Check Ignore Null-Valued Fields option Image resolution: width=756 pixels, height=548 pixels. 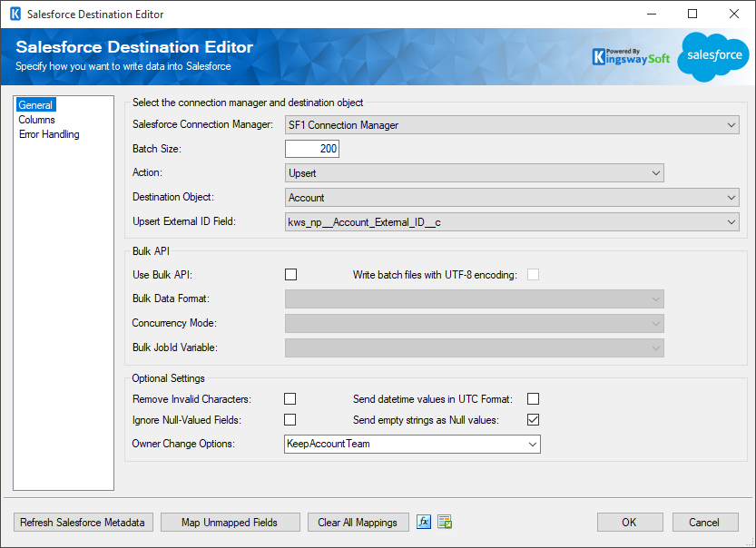click(290, 420)
